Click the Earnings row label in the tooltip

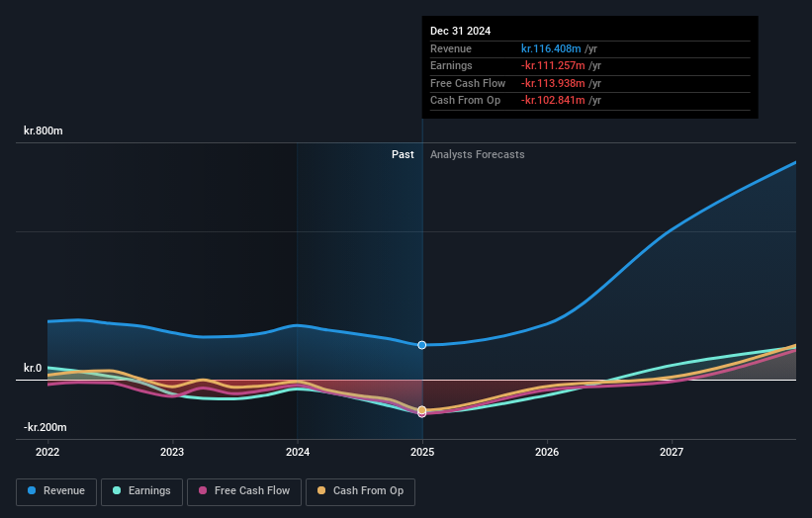(451, 65)
